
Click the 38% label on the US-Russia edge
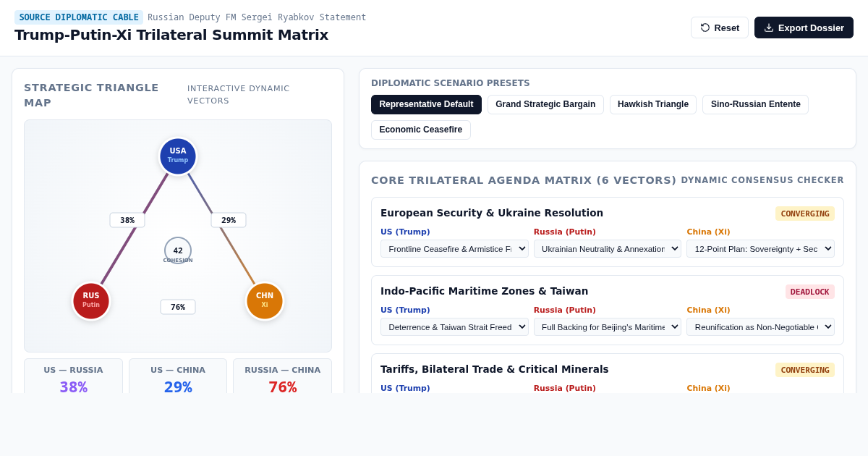click(127, 220)
